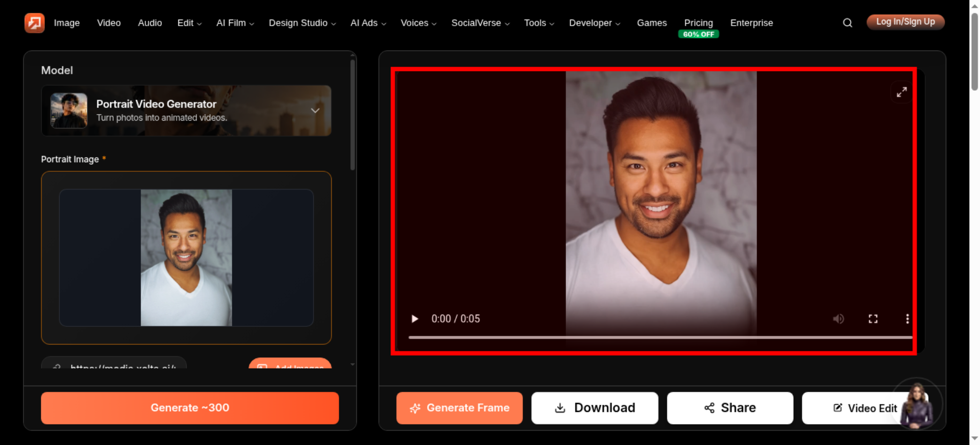
Task: Open the AI Film dropdown menu
Action: pos(235,23)
